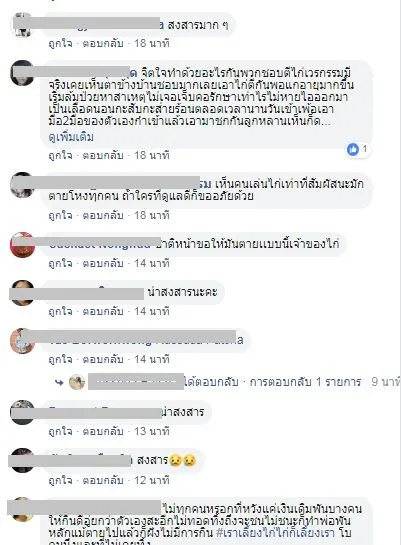Toggle ถูกใจ on the 'น่าสงสารนะคะ' comment

(60, 311)
